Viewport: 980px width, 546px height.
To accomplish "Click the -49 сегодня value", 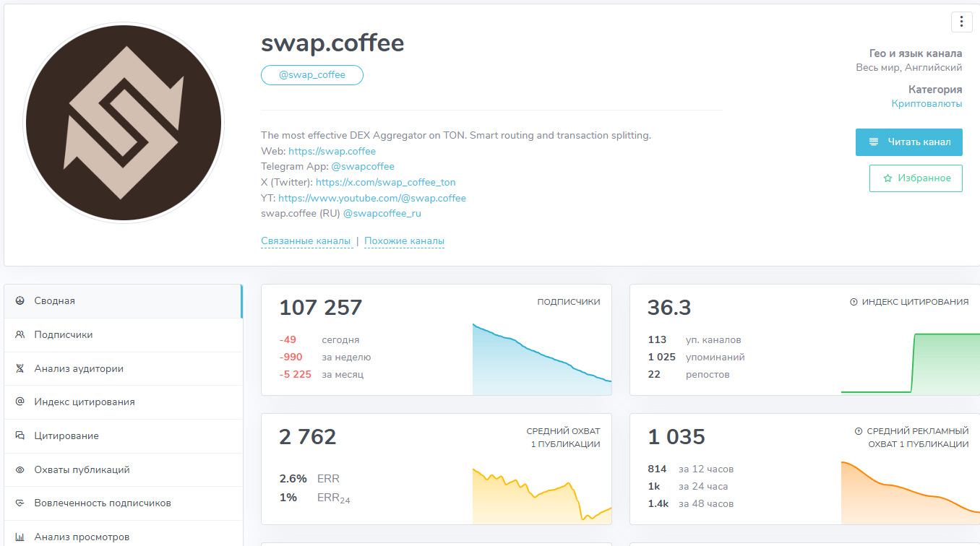I will click(x=288, y=340).
